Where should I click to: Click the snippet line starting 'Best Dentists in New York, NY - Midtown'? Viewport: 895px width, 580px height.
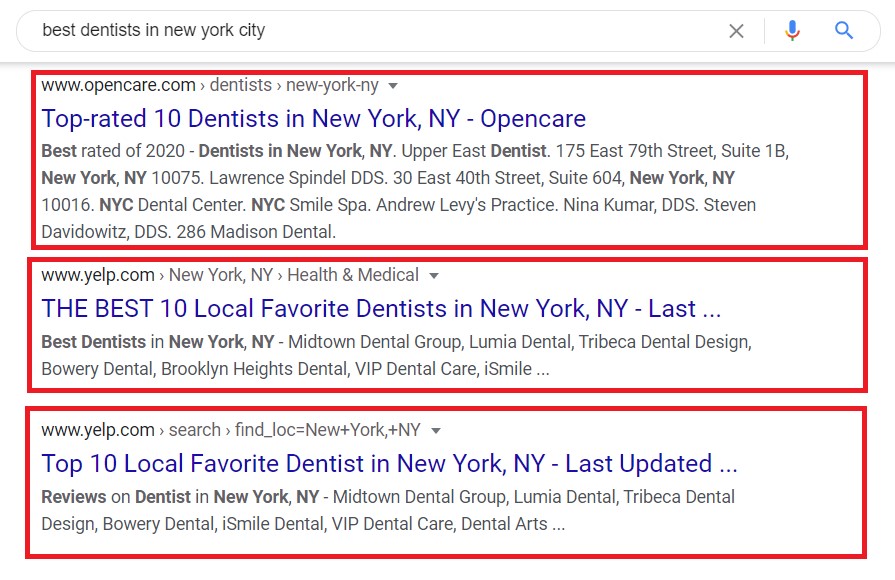coord(397,342)
